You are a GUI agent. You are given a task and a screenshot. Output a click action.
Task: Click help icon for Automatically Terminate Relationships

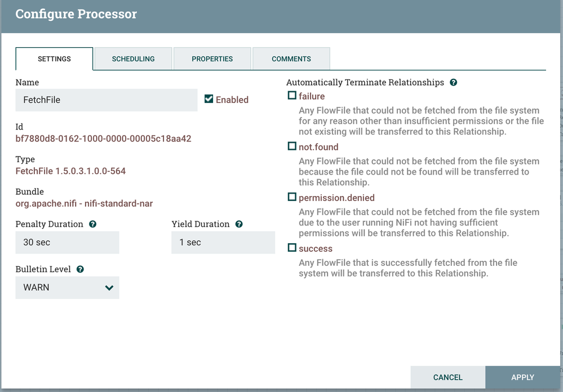click(454, 82)
